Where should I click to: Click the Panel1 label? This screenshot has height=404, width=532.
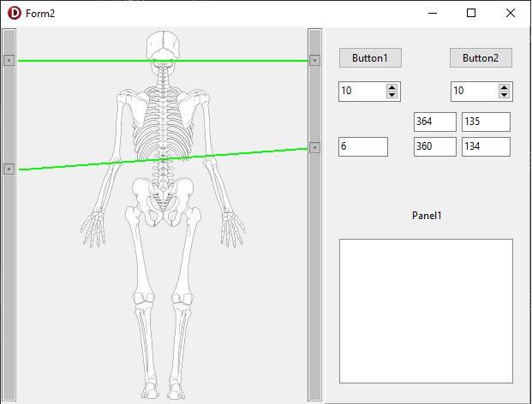[x=427, y=216]
